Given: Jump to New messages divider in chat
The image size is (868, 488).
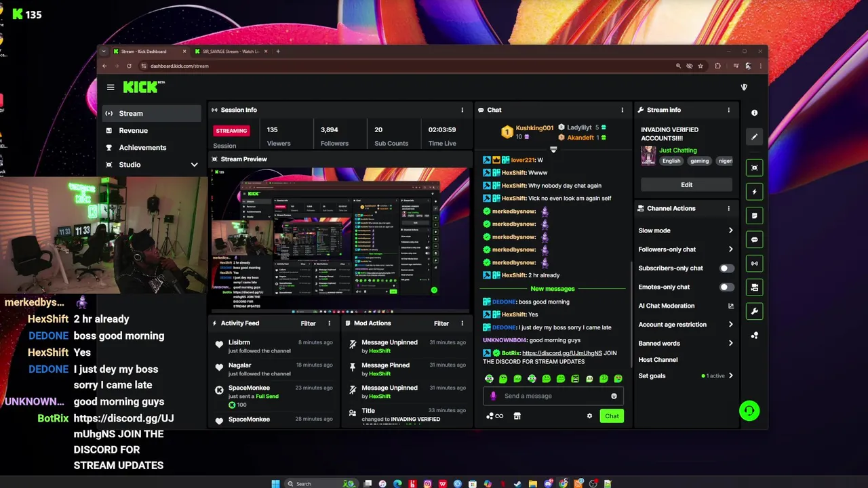Looking at the screenshot, I should (553, 289).
